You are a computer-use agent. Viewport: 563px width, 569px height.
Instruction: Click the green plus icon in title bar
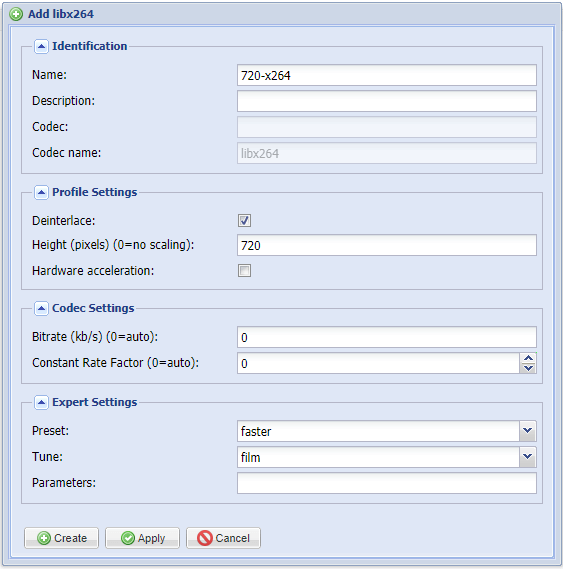(16, 14)
